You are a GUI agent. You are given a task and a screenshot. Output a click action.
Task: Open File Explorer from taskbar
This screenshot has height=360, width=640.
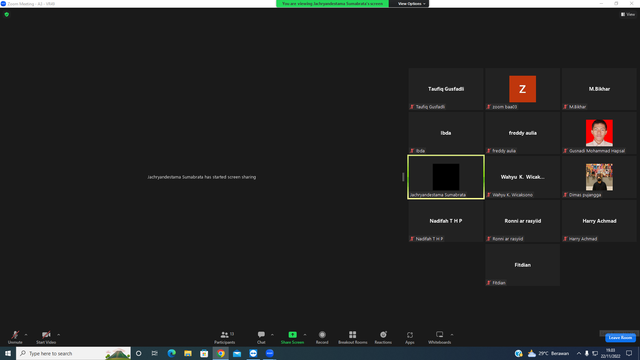coord(188,353)
